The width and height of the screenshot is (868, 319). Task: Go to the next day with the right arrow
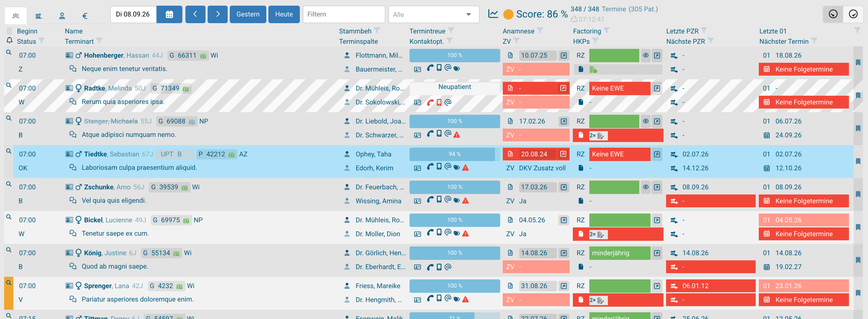[x=218, y=14]
